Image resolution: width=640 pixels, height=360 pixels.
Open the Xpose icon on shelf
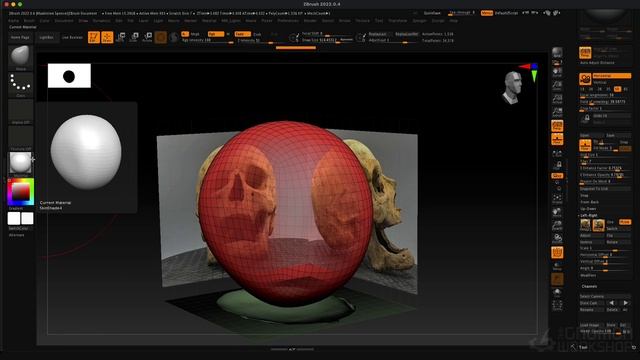tap(557, 305)
